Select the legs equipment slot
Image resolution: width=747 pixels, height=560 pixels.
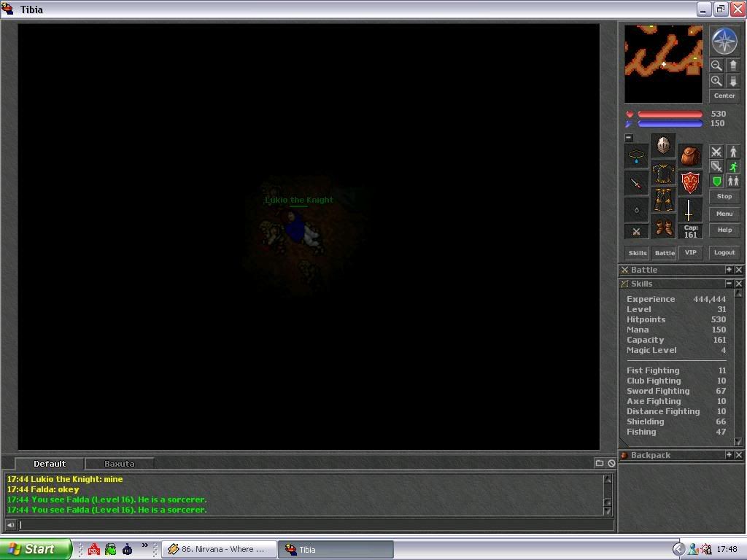tap(663, 200)
